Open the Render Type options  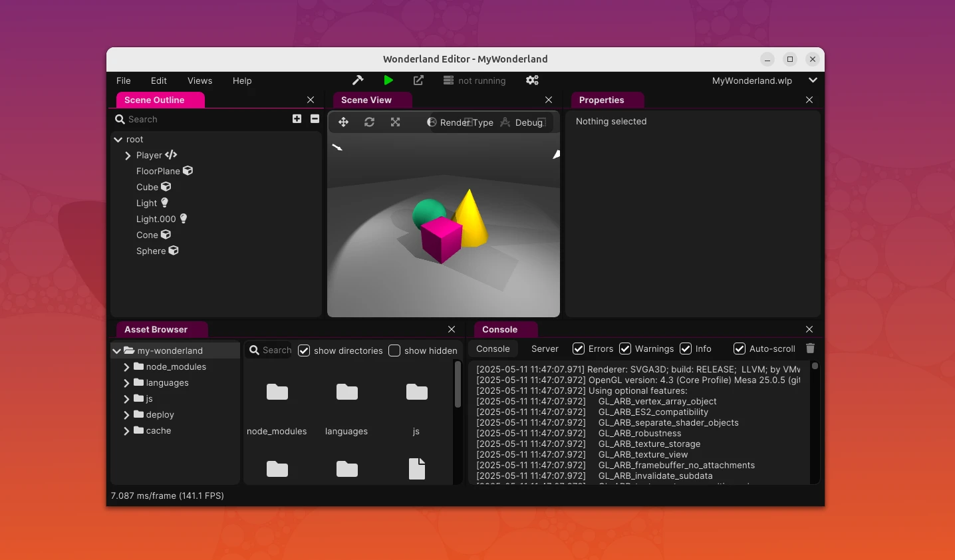point(466,122)
